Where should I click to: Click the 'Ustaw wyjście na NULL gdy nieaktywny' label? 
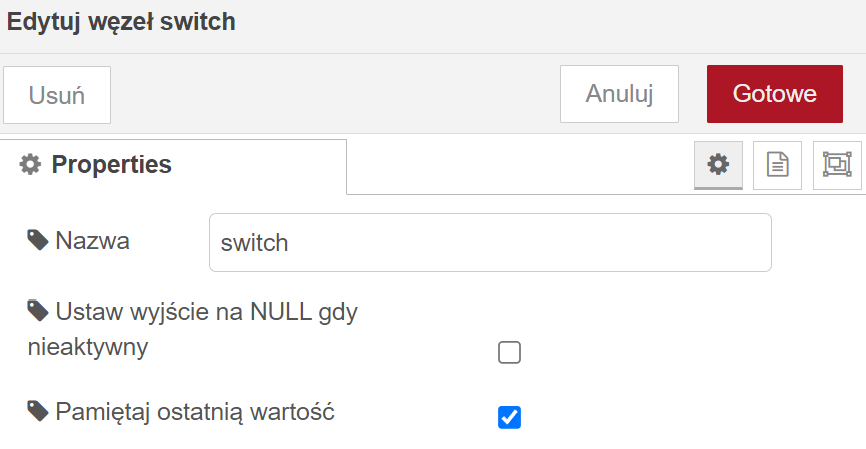(x=193, y=330)
